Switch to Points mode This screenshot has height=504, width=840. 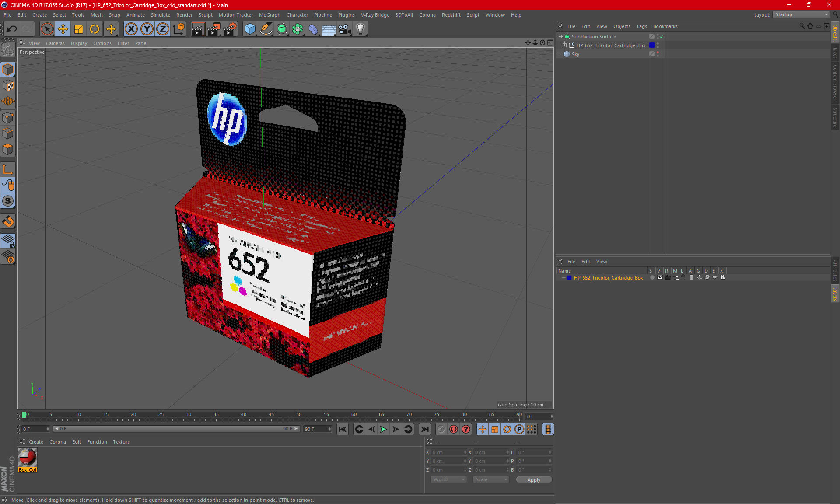(8, 118)
